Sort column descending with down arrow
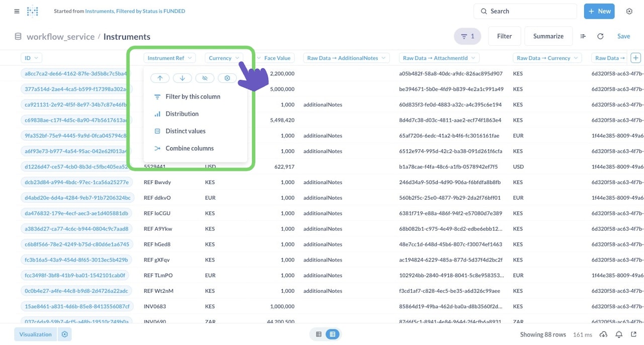Screen dimensions: 644x345 pyautogui.click(x=182, y=78)
